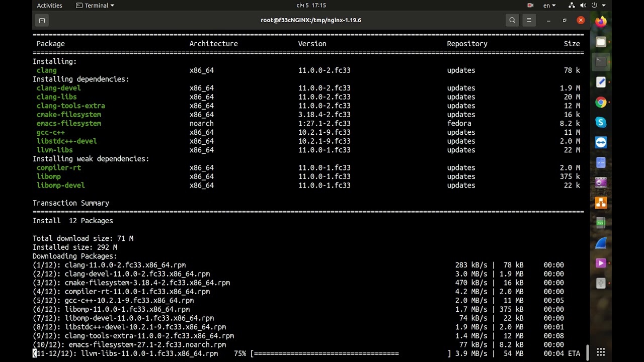Click the 'emacs-filesystem' package name in the table
The width and height of the screenshot is (644, 362).
[x=69, y=124]
